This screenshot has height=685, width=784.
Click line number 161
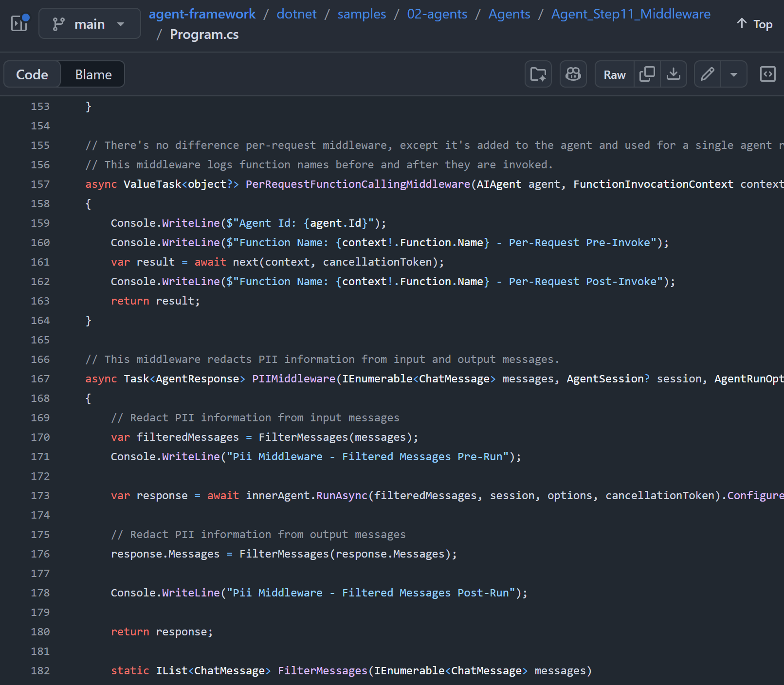point(40,262)
